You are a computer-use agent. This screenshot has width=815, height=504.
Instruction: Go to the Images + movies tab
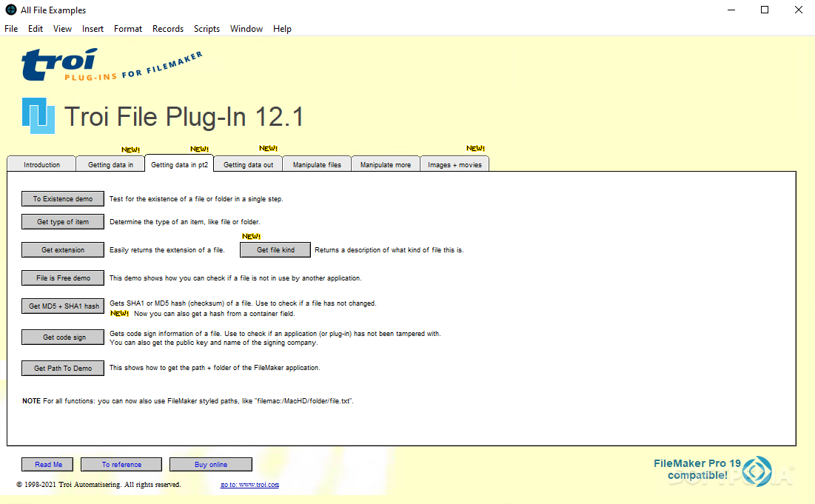455,164
